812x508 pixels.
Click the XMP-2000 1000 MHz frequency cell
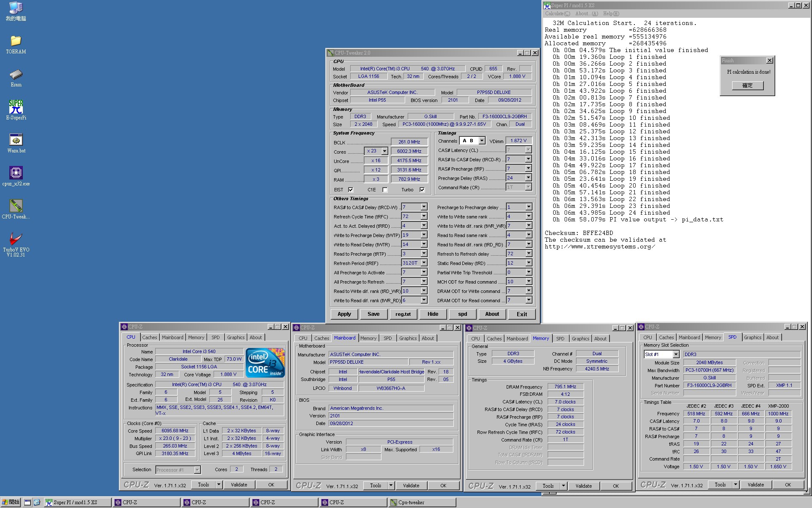pyautogui.click(x=778, y=414)
